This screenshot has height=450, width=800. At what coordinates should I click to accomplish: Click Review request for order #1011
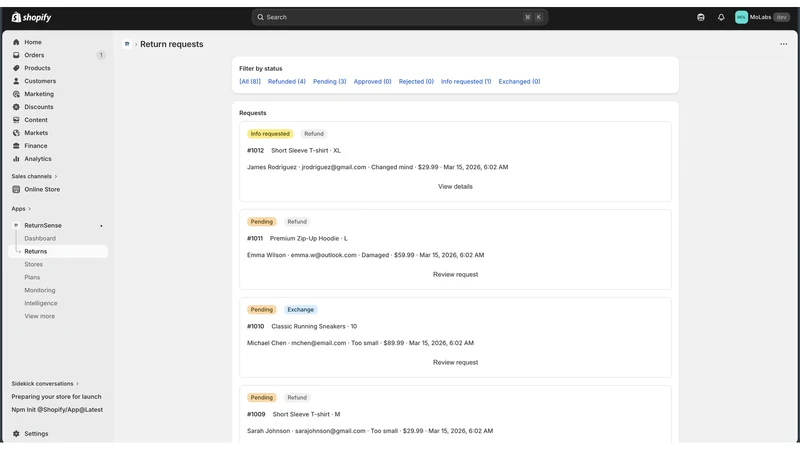(456, 274)
